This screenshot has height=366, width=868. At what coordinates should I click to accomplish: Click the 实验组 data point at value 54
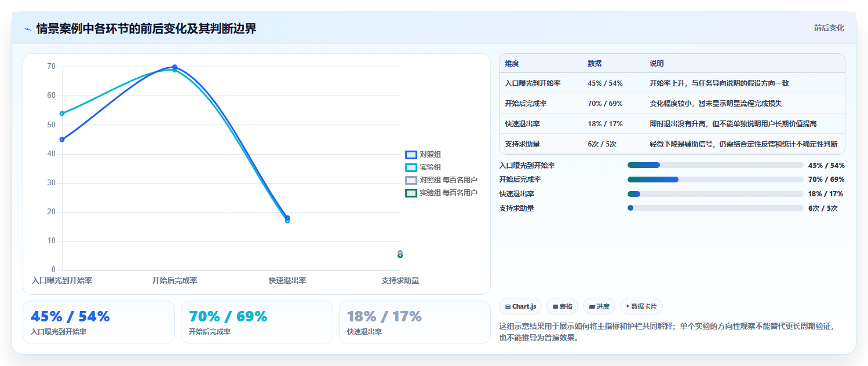(x=62, y=114)
